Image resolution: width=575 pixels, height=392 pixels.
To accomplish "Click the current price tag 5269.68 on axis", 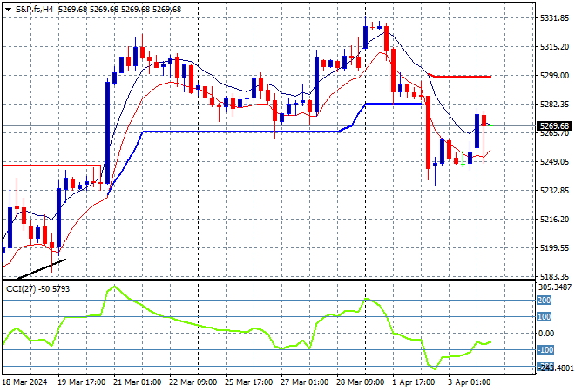I will pyautogui.click(x=554, y=125).
